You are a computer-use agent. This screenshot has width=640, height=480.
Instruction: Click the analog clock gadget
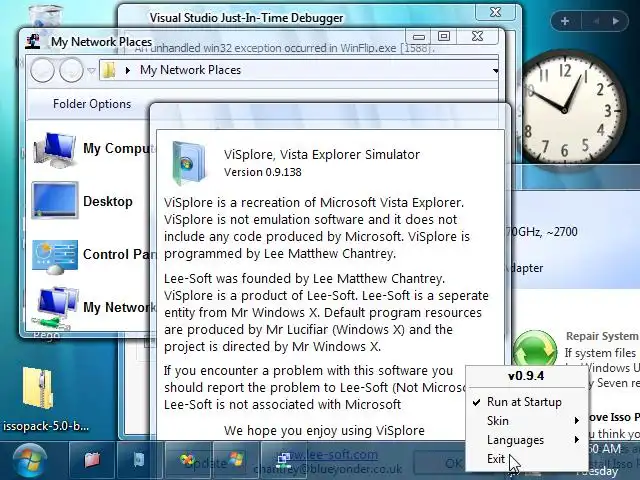(567, 109)
